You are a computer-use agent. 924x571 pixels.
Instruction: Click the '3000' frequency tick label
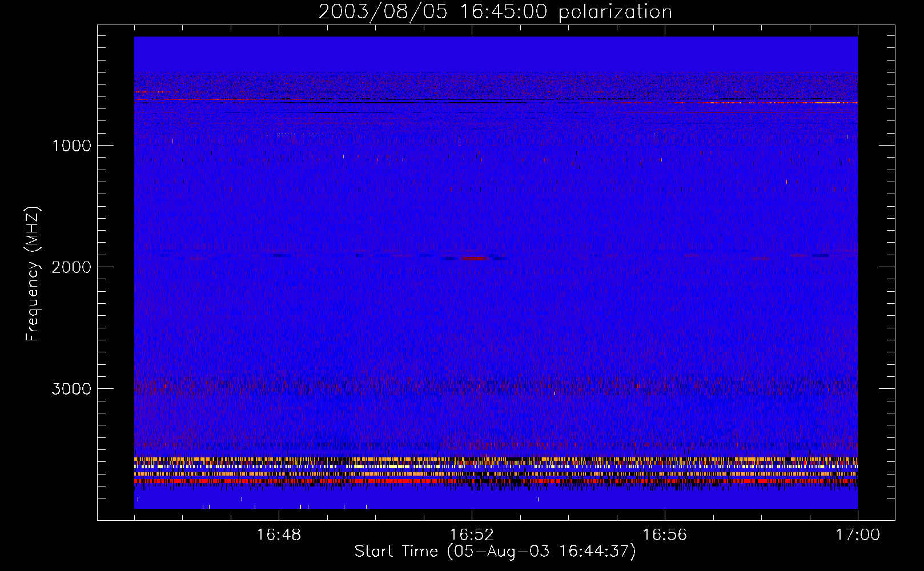coord(71,389)
